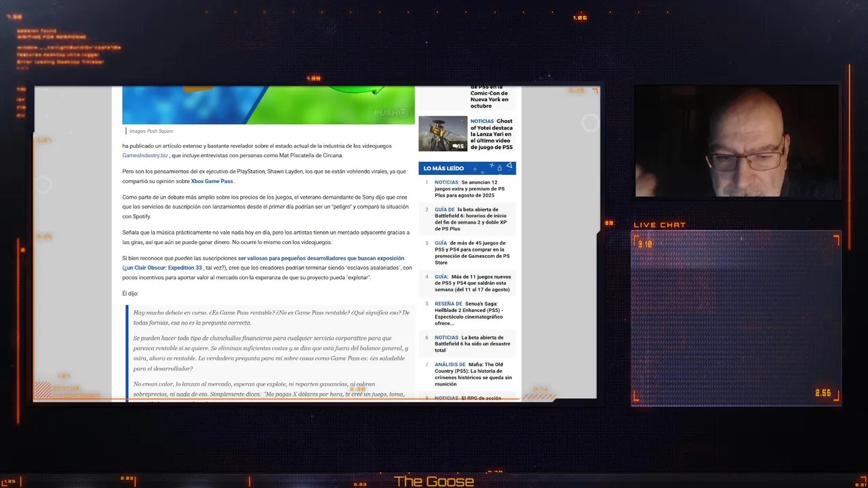Click the 'Él dijo:' paragraph text
The image size is (868, 488).
(x=130, y=293)
